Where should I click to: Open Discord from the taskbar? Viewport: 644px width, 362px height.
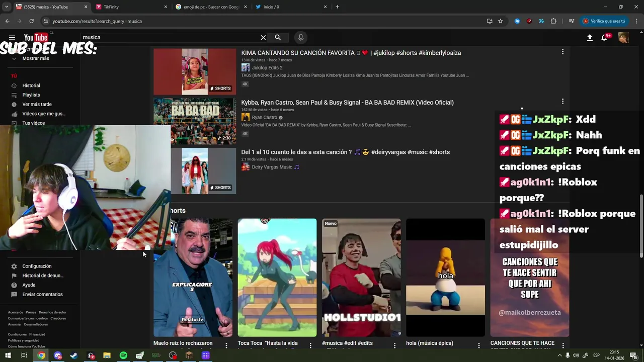(x=57, y=355)
